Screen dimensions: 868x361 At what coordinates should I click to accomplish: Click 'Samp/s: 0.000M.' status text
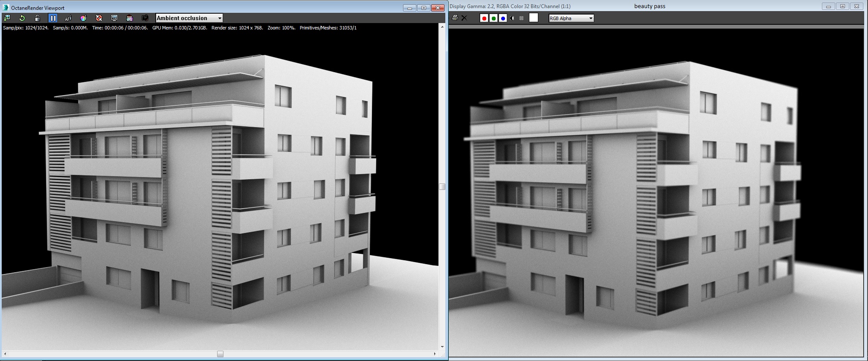70,28
